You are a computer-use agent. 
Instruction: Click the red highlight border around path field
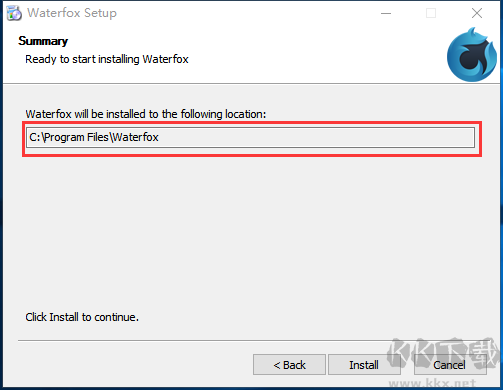252,123
